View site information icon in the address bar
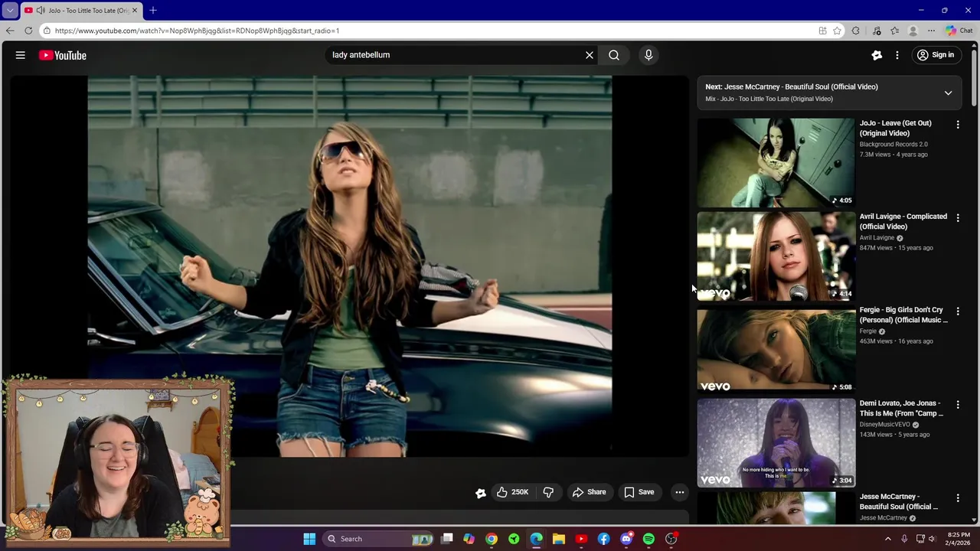Image resolution: width=980 pixels, height=551 pixels. pyautogui.click(x=47, y=31)
